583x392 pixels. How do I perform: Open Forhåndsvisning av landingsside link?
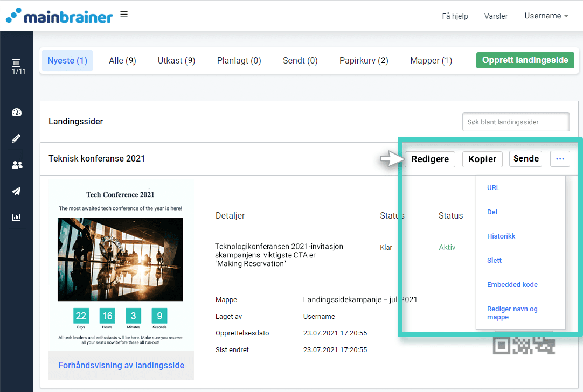click(121, 366)
